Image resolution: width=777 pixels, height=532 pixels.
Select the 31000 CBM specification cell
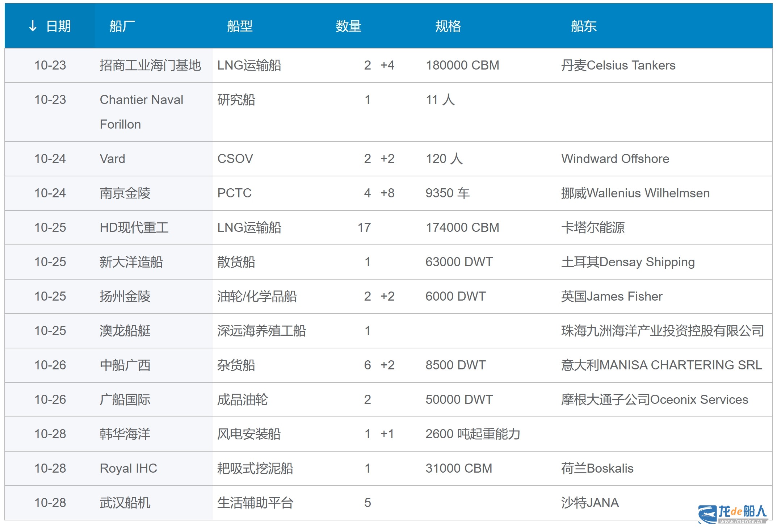click(459, 468)
